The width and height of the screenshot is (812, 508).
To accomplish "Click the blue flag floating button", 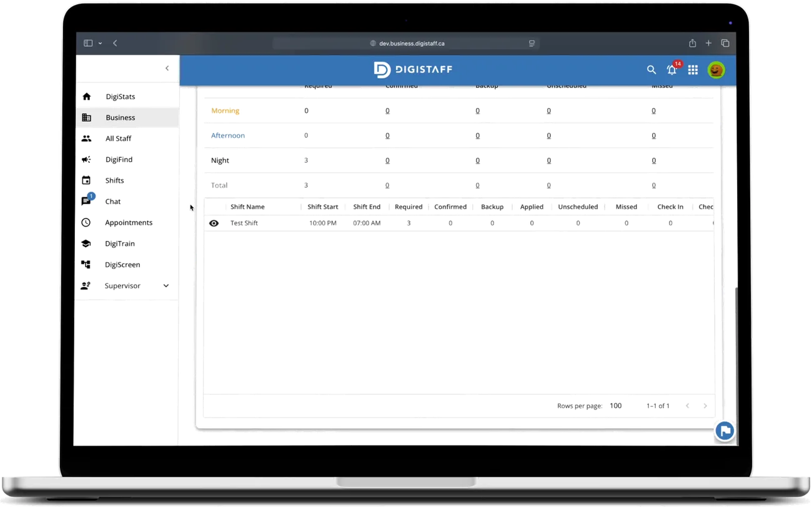I will [x=725, y=431].
